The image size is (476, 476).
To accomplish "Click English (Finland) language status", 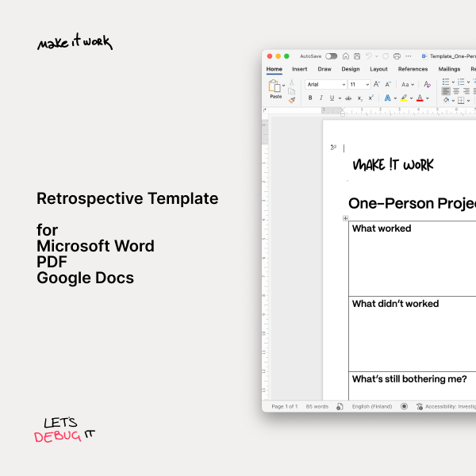I will 372,406.
